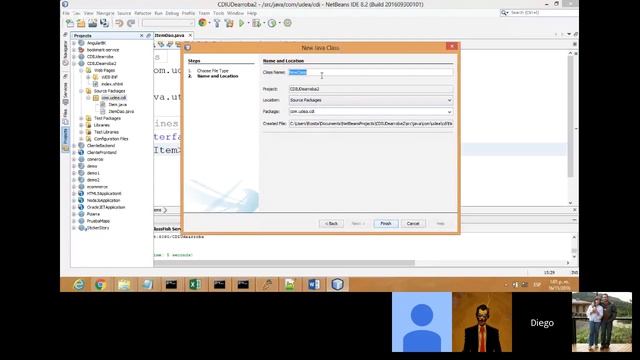Open the Location dropdown in dialog

pos(449,100)
